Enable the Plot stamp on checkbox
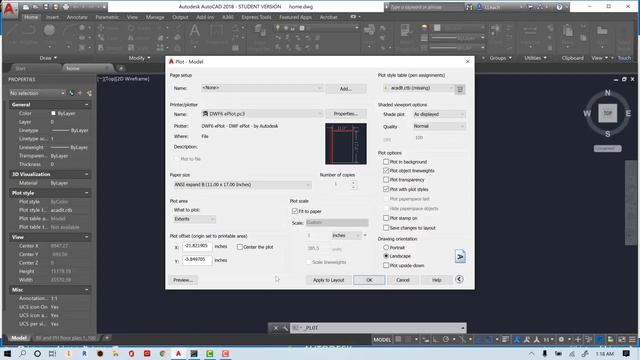This screenshot has width=640, height=360. pos(386,218)
